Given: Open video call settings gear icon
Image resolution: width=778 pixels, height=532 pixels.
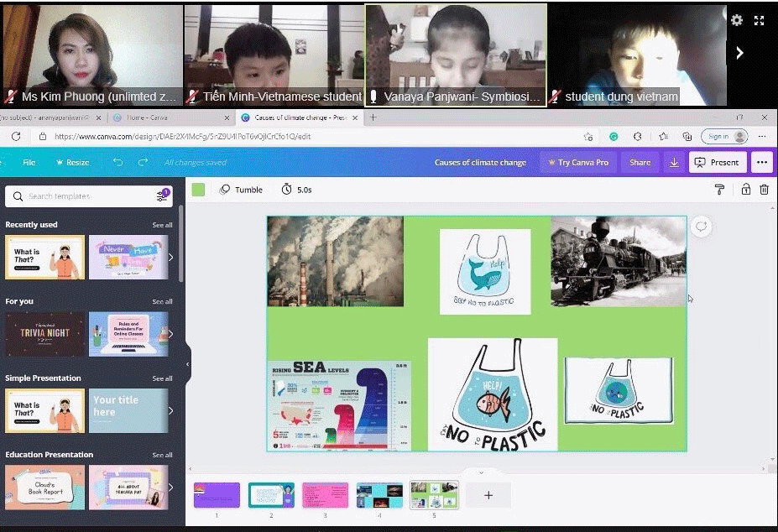Looking at the screenshot, I should (x=737, y=20).
